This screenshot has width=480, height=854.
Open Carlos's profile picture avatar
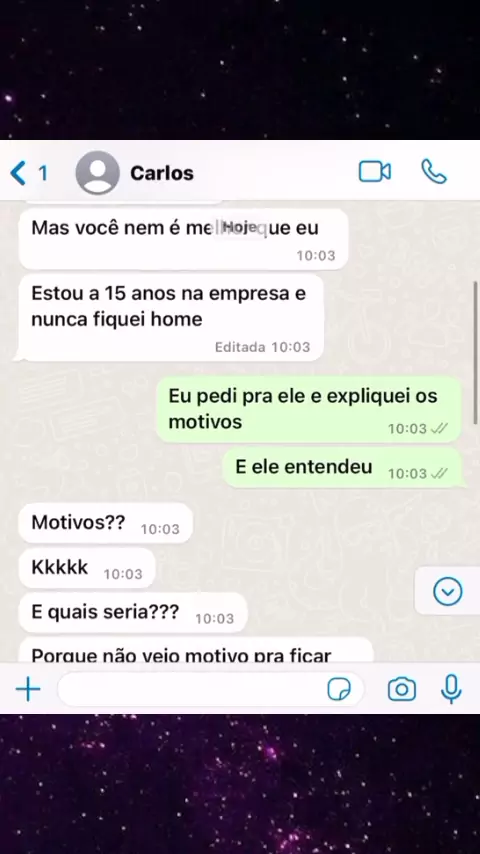point(98,173)
